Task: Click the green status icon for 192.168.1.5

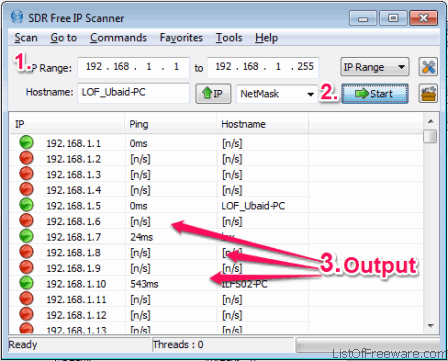Action: [x=26, y=205]
